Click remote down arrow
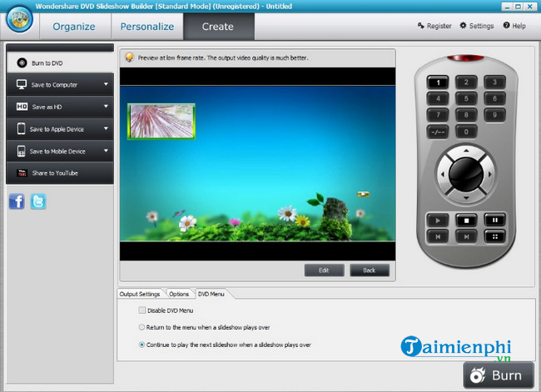The image size is (541, 392). 466,198
